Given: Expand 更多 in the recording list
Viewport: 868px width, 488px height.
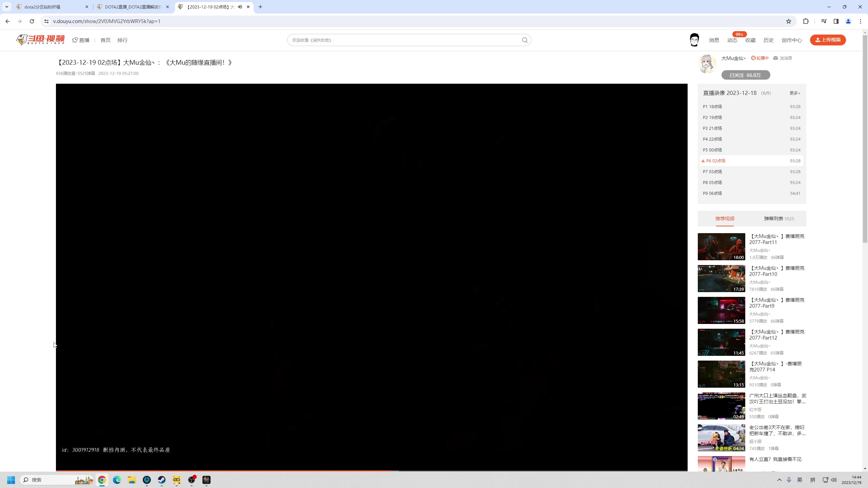Looking at the screenshot, I should pyautogui.click(x=794, y=93).
